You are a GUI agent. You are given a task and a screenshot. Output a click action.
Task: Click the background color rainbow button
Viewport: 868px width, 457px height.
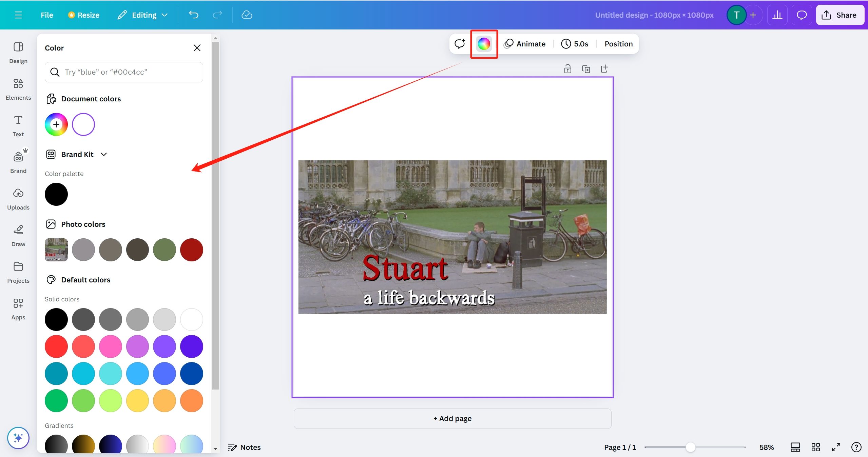(484, 44)
